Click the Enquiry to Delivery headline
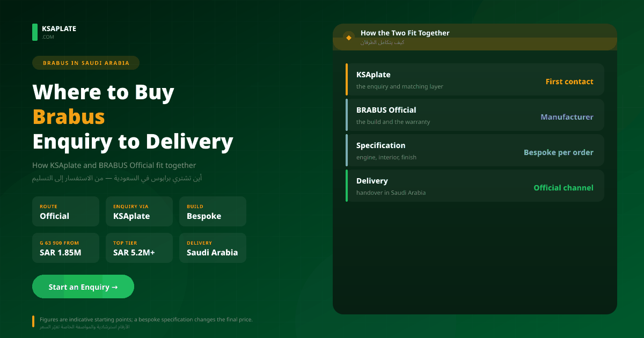This screenshot has width=644, height=338. [x=133, y=142]
